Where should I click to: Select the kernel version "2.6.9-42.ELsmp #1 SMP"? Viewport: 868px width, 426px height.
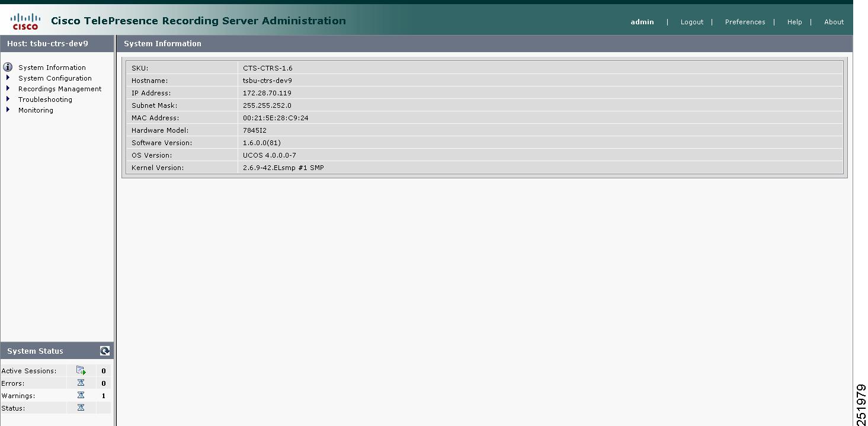[x=283, y=168]
